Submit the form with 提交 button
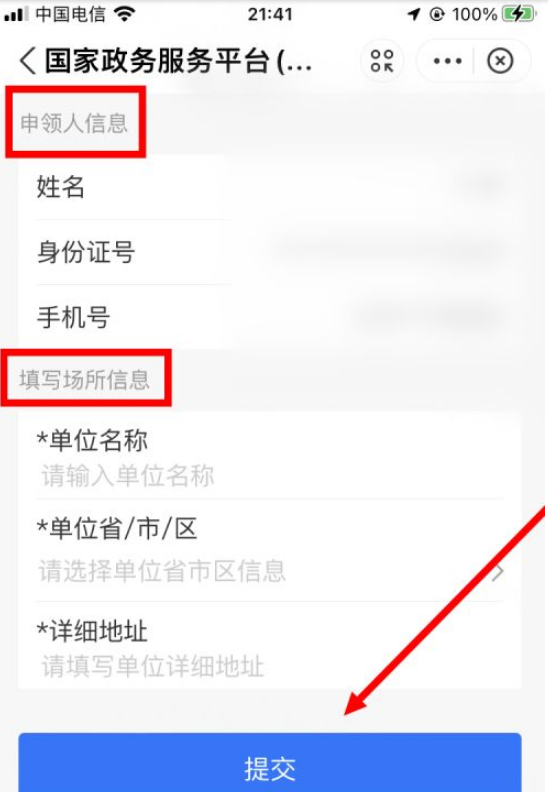Viewport: 548px width, 792px height. coord(270,762)
